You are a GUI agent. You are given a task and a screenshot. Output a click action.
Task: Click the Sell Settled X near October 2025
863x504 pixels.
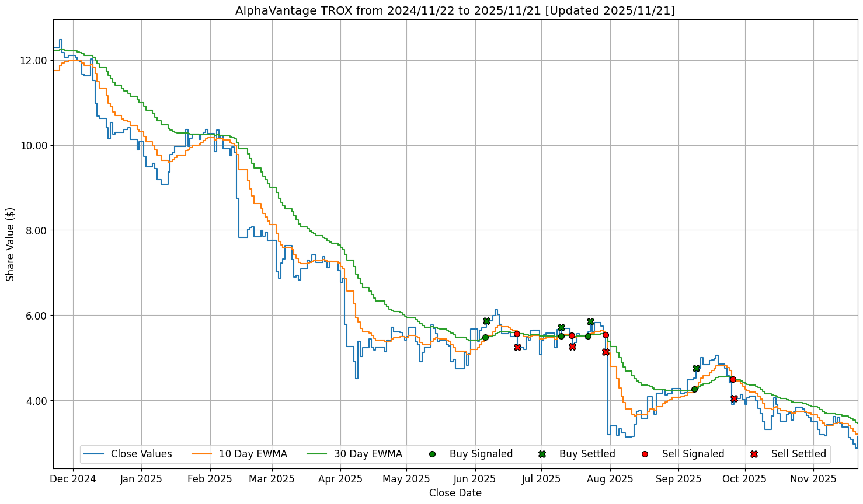coord(734,398)
